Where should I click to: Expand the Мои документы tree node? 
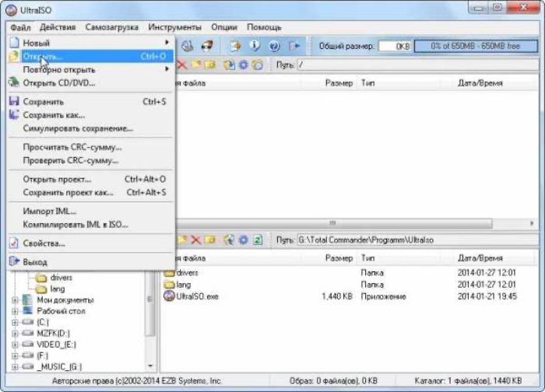(x=15, y=300)
